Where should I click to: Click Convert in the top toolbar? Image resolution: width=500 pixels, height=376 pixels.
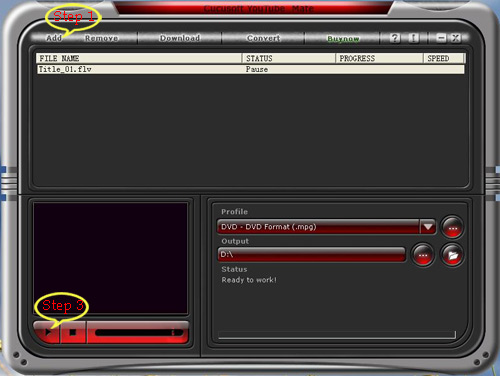[263, 38]
